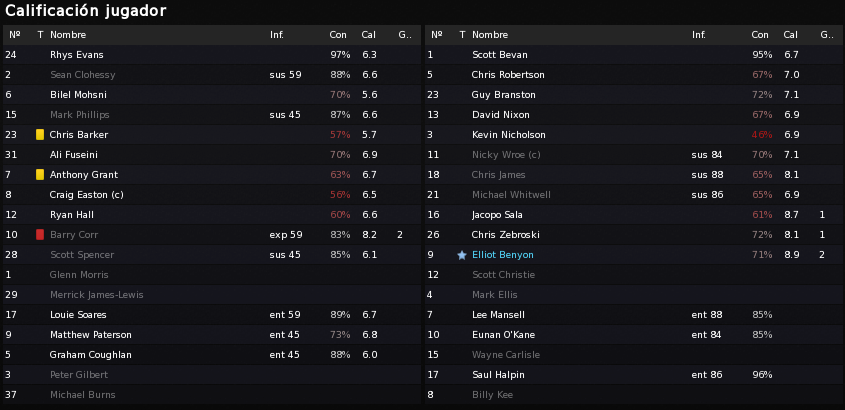Open Elliot Benyon player link
Viewport: 845px width, 410px height.
503,255
